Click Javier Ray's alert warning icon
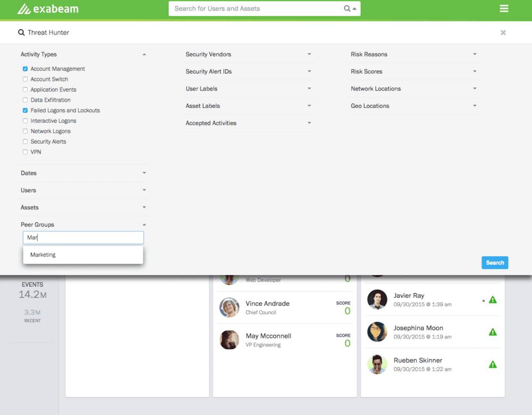Screen dimensions: 532x415 coord(493,300)
